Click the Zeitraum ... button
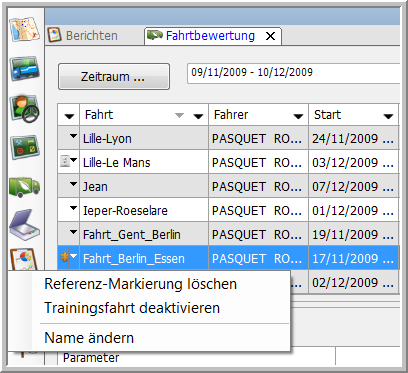Image resolution: width=408 pixels, height=373 pixels. click(x=114, y=77)
